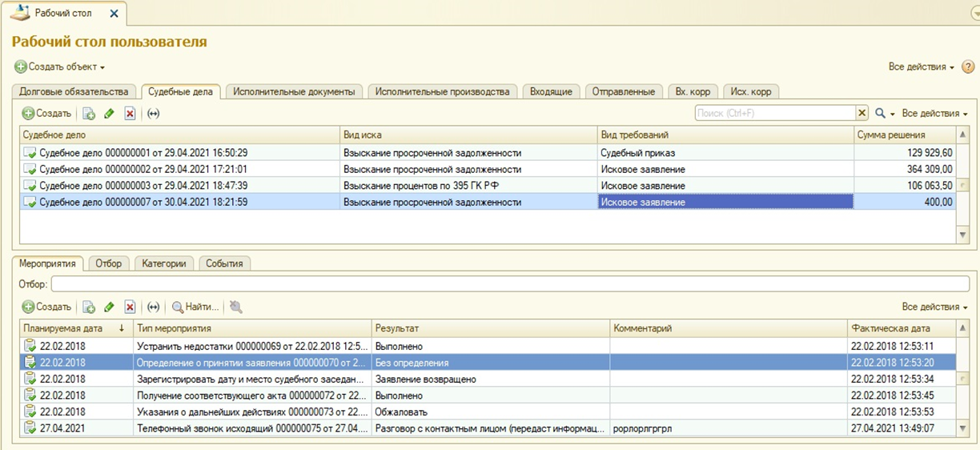Select court case 000000003 row
The height and width of the screenshot is (450, 980).
180,186
